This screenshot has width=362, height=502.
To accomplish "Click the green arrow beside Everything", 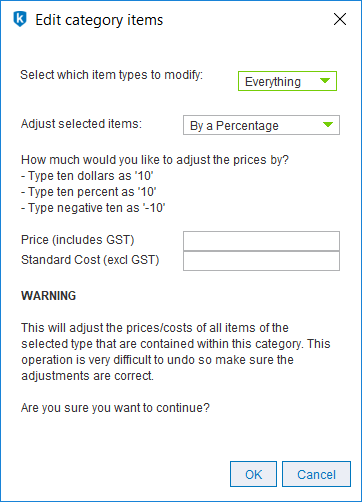I will coord(325,80).
